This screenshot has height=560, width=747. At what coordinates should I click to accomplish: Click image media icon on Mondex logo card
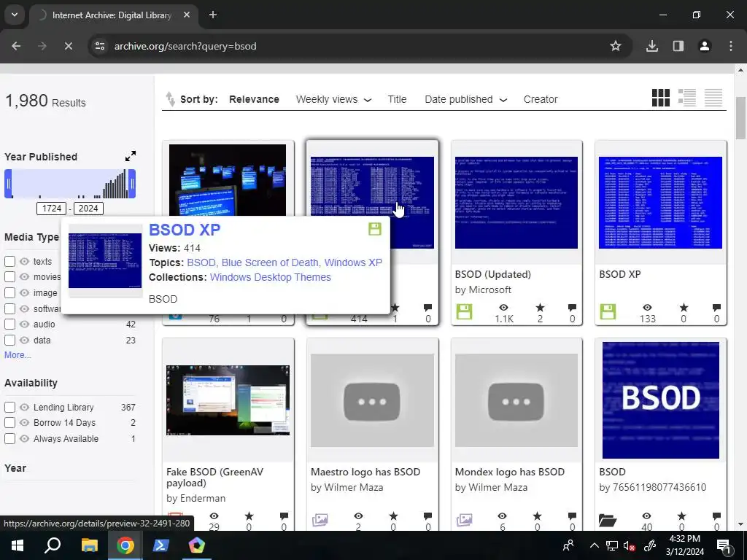pos(464,520)
